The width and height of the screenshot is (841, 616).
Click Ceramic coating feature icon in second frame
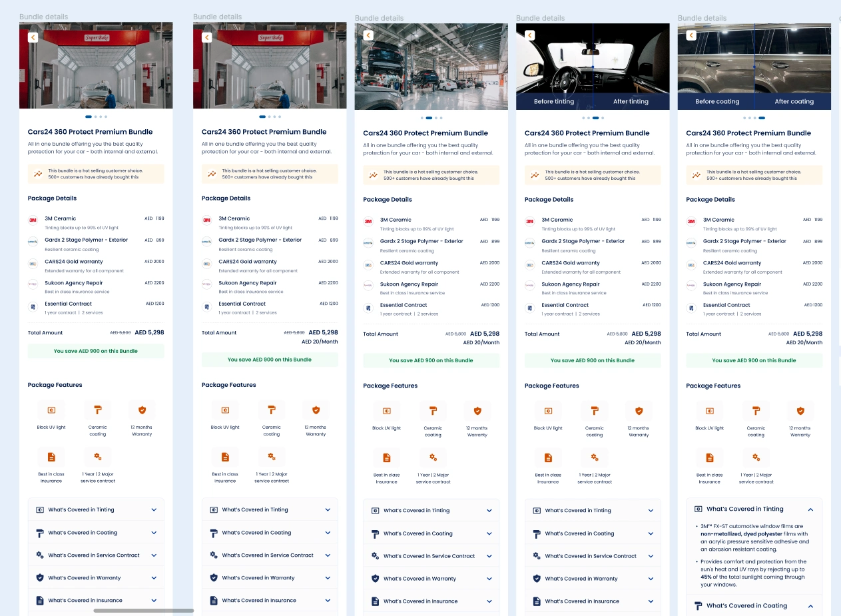click(x=272, y=410)
